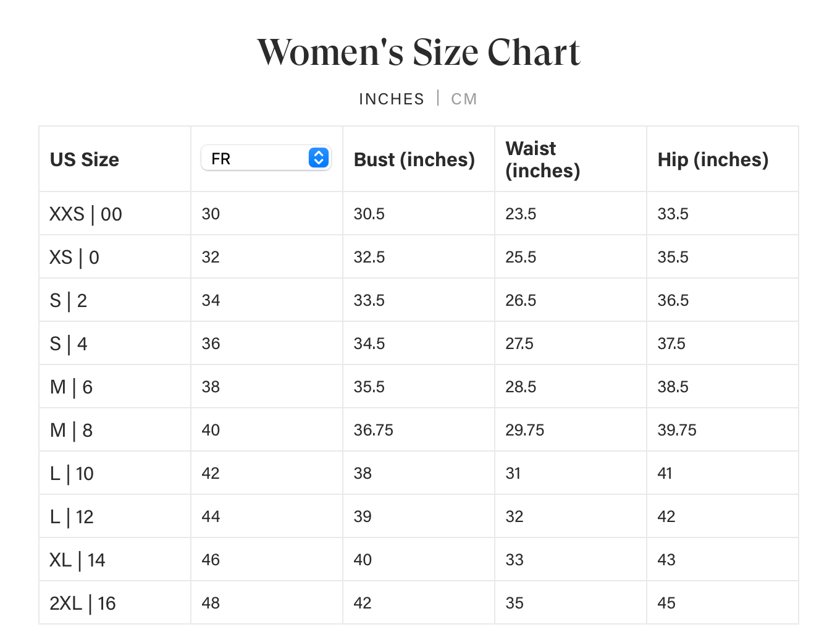The height and width of the screenshot is (640, 840).
Task: Open the FR size region dropdown
Action: click(266, 159)
